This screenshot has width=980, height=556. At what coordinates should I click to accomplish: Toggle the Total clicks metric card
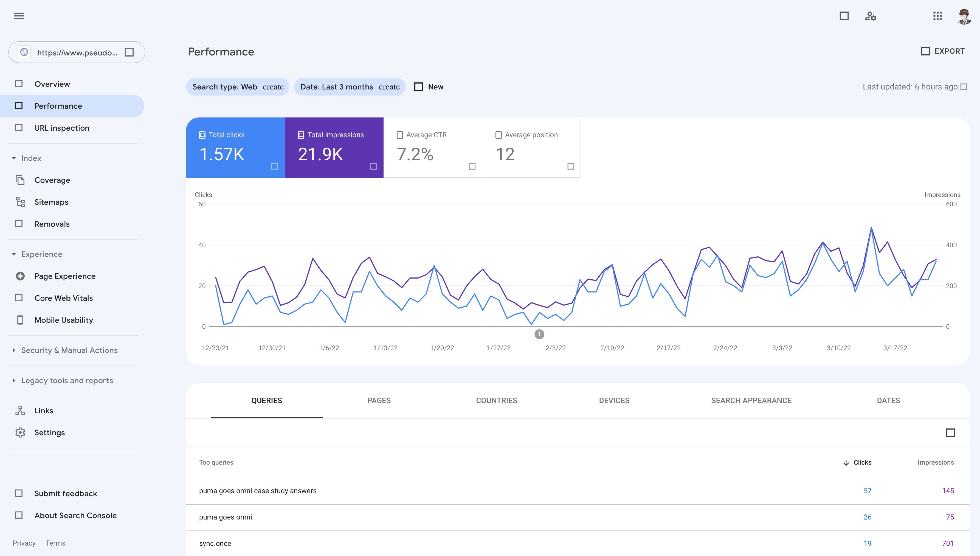235,147
